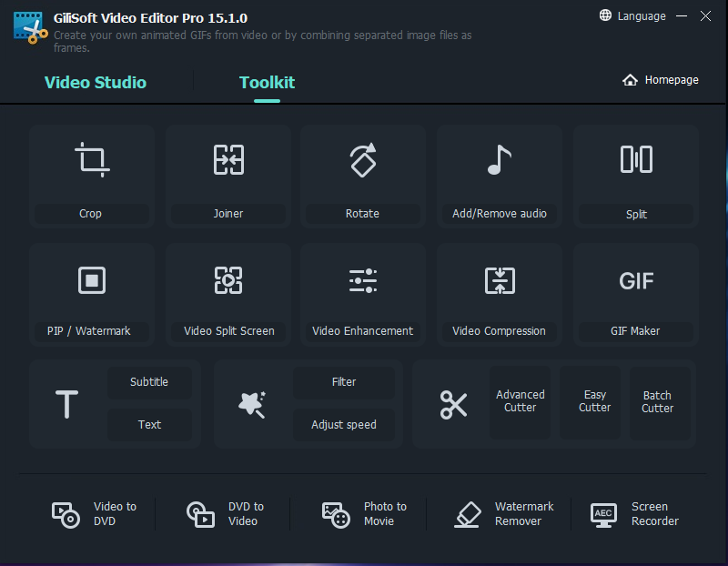Viewport: 728px width, 566px height.
Task: Open the Text tool button
Action: 149,425
